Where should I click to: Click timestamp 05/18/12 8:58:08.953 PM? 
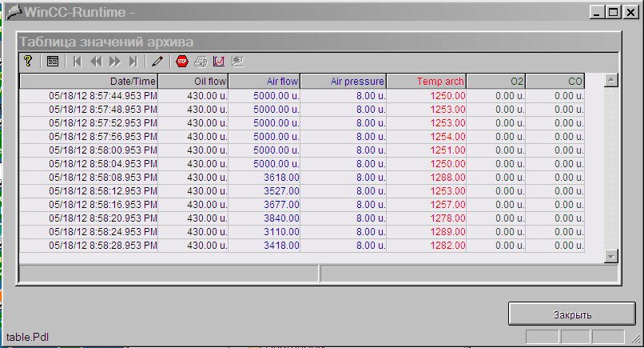tap(103, 178)
